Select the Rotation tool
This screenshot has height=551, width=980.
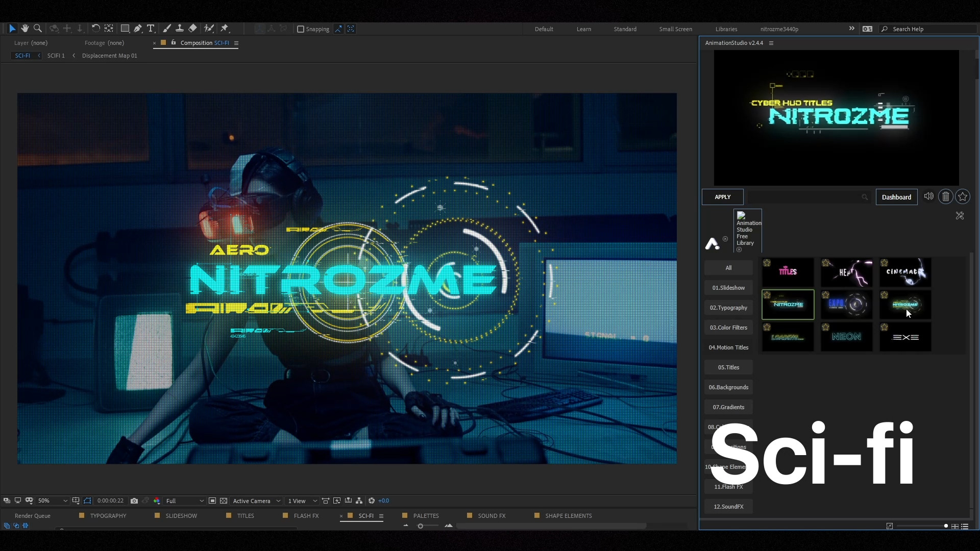(x=95, y=29)
